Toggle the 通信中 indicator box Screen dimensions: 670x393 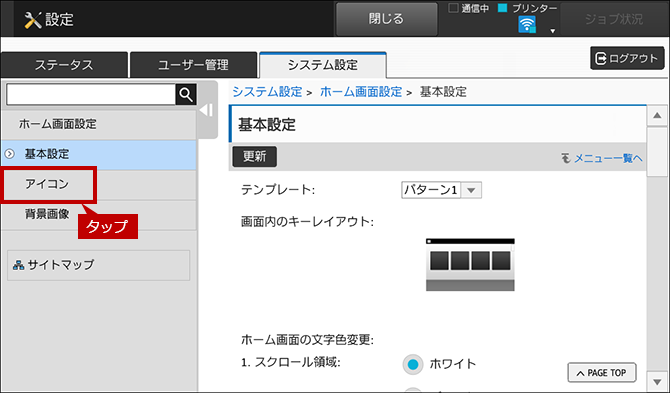[453, 8]
